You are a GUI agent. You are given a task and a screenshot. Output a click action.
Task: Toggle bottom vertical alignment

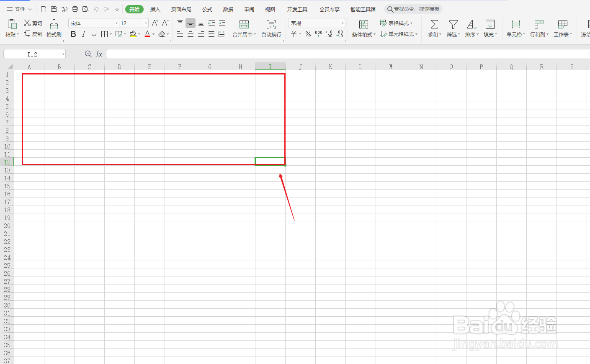click(201, 23)
